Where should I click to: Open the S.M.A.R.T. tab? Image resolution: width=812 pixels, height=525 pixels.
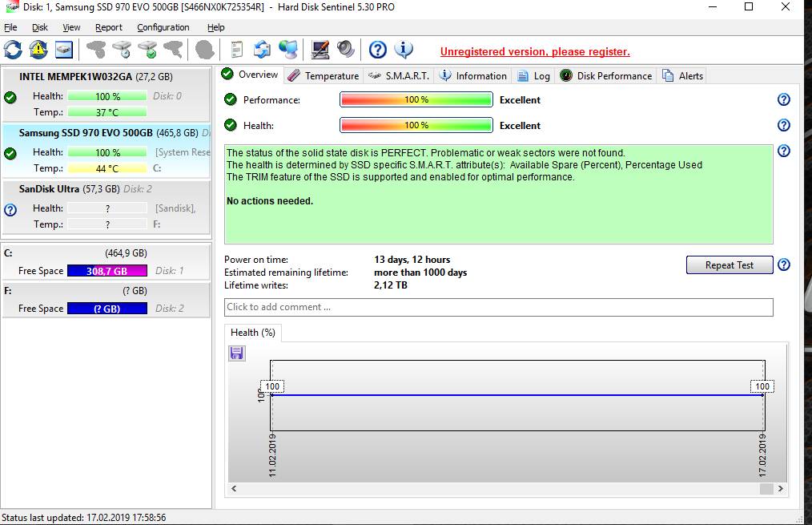(x=399, y=76)
